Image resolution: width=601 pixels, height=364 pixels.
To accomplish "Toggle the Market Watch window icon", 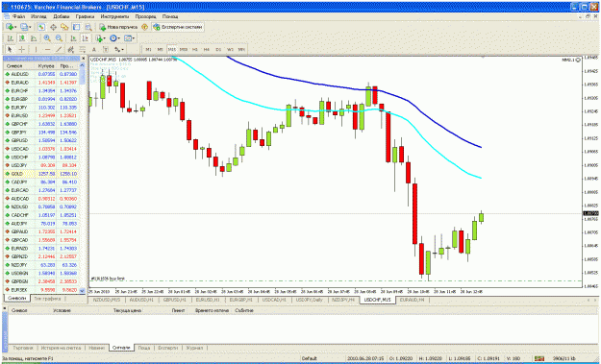I will pos(41,27).
